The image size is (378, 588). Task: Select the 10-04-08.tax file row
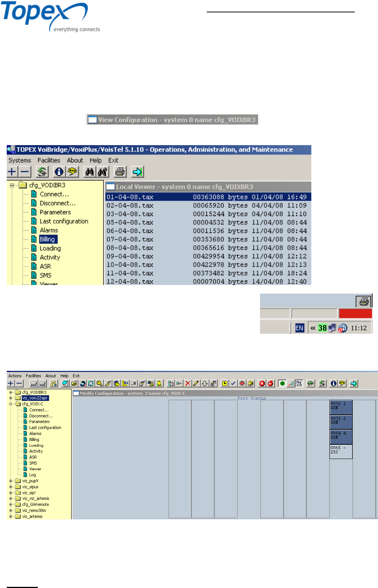click(208, 265)
